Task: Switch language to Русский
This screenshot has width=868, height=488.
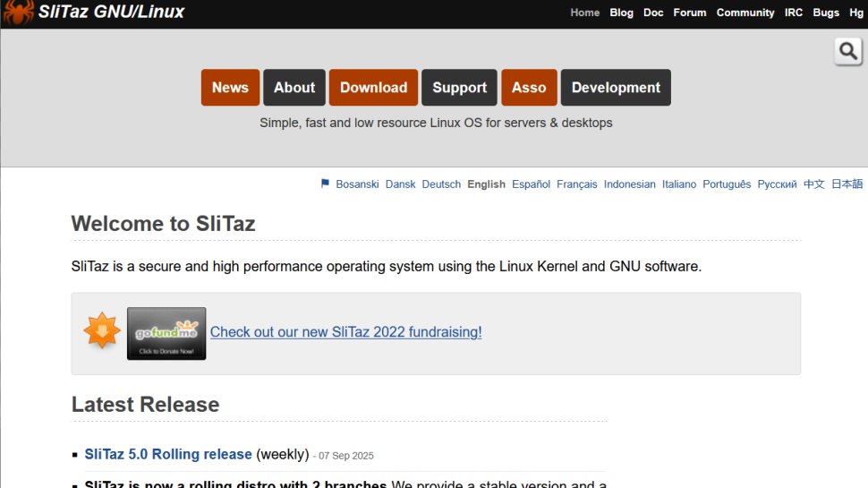Action: coord(778,184)
